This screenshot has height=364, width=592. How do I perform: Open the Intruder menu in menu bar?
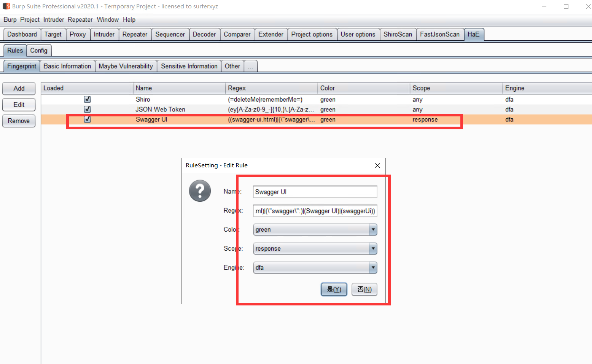[54, 20]
